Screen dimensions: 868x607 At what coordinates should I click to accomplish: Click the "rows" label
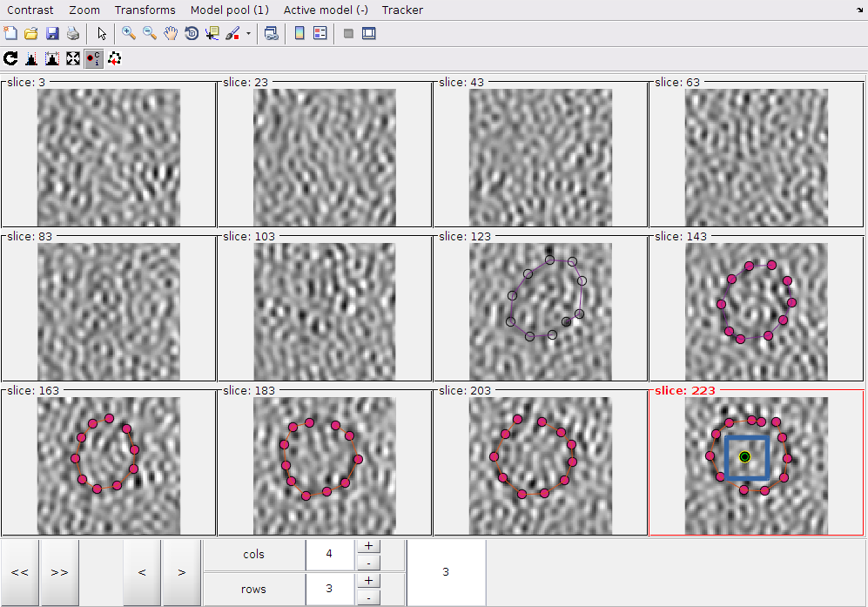coord(253,590)
